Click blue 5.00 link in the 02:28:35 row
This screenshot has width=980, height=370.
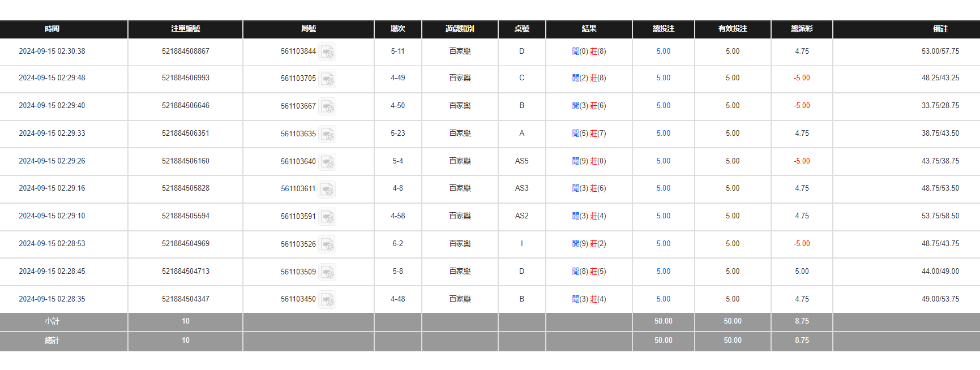pyautogui.click(x=663, y=299)
